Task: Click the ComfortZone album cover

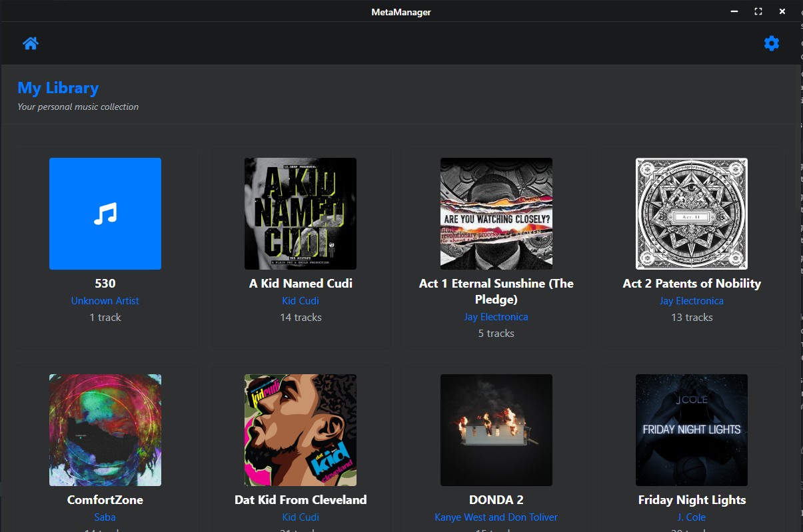Action: [x=105, y=429]
